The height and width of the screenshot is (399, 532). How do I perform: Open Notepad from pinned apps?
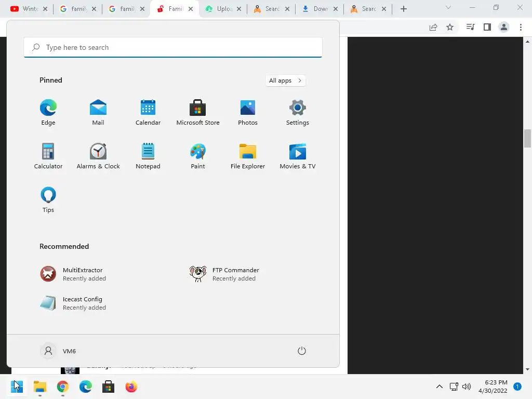click(148, 156)
